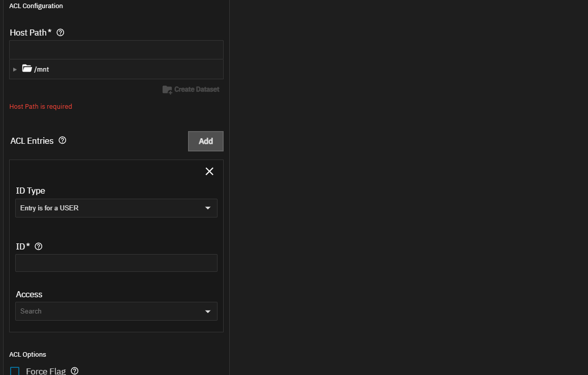
Task: Click the 'ACL Configuration' heading text
Action: [36, 6]
